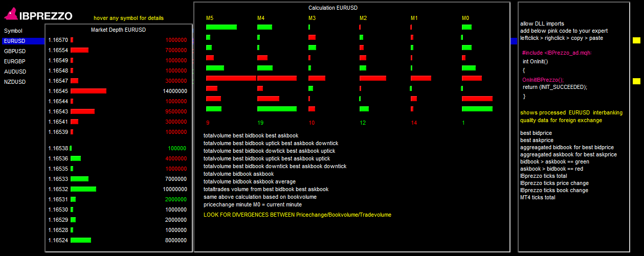Viewport: 644px width, 256px height.
Task: Click the green bar at price 1.16524
Action: tap(81, 240)
